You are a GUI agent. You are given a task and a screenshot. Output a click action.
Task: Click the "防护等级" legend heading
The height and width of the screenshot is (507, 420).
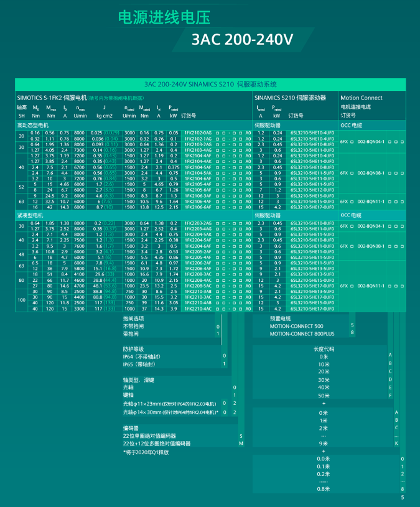(133, 349)
